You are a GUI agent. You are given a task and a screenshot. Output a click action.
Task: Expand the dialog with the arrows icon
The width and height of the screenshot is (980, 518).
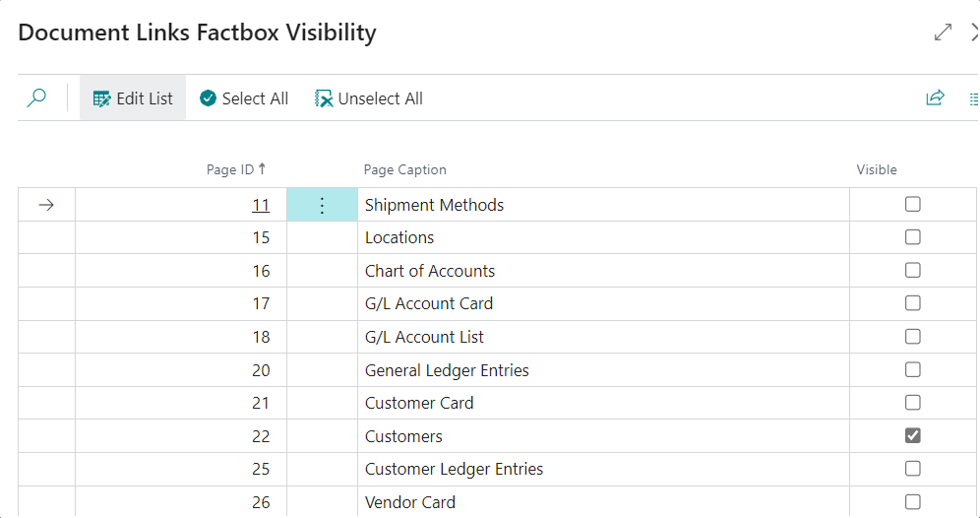point(943,32)
